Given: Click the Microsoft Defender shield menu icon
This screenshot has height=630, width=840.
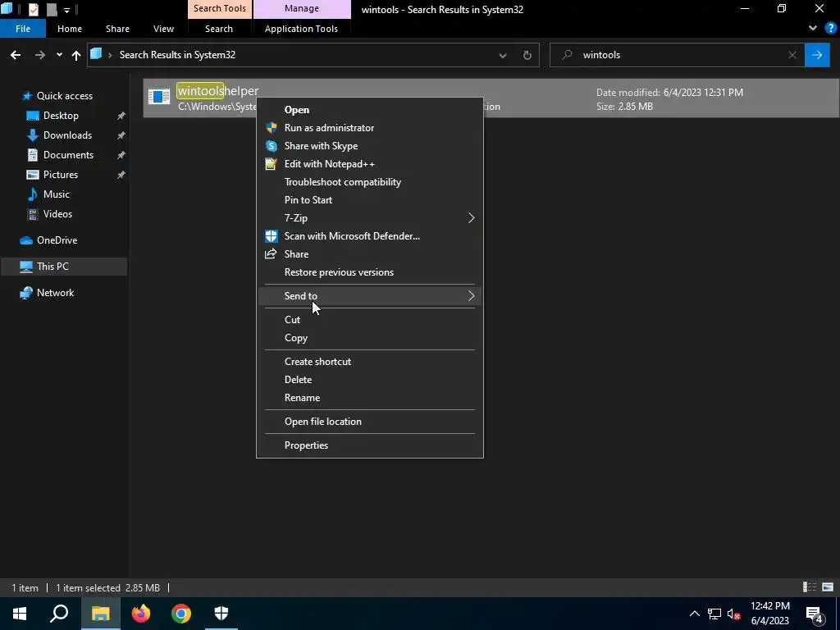Looking at the screenshot, I should point(271,235).
